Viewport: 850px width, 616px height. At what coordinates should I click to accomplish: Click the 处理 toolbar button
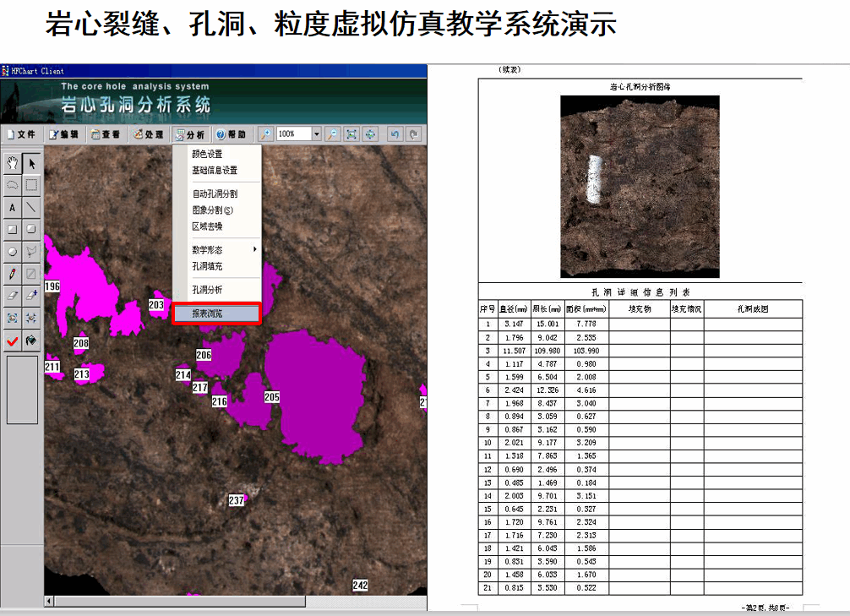148,134
